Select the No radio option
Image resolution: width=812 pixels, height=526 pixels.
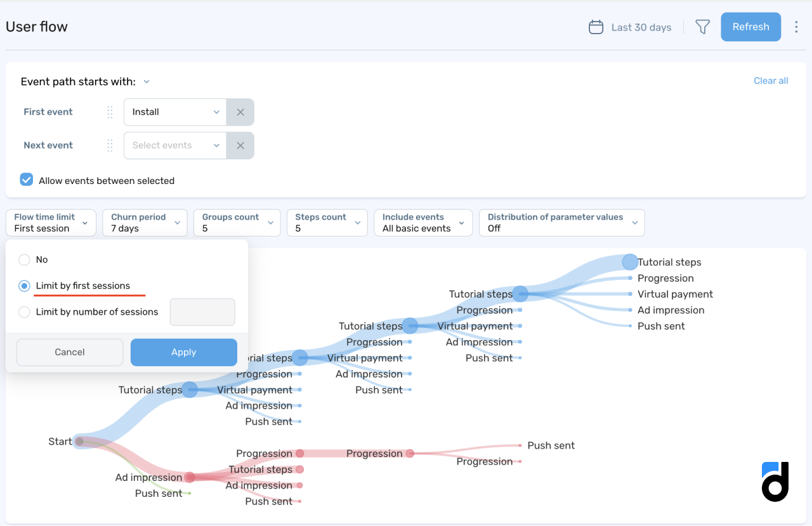coord(24,260)
